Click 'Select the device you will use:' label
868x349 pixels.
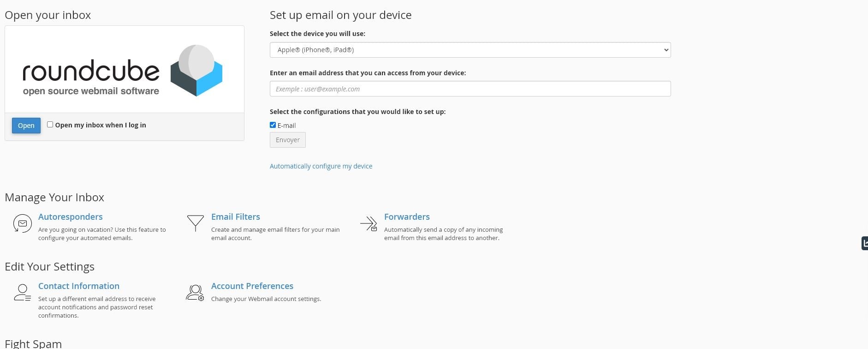317,34
